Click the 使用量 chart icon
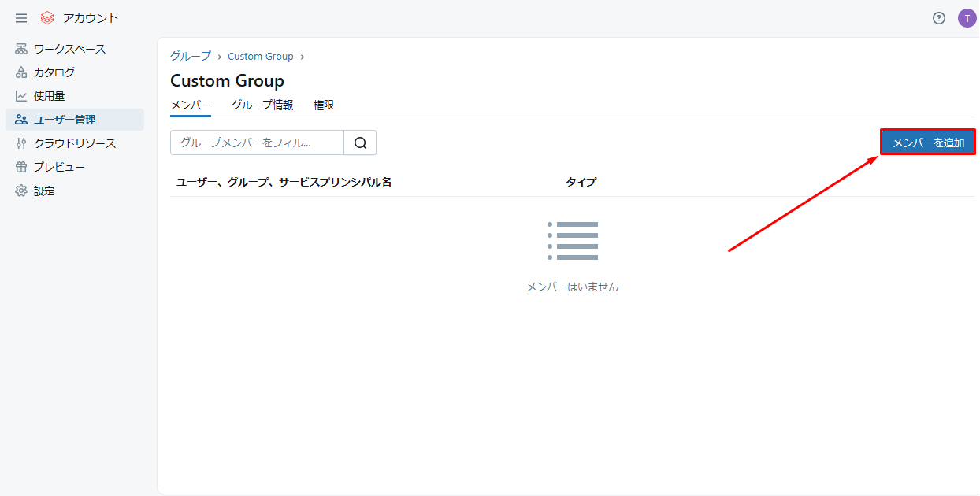Screen dimensions: 980x496 21,96
